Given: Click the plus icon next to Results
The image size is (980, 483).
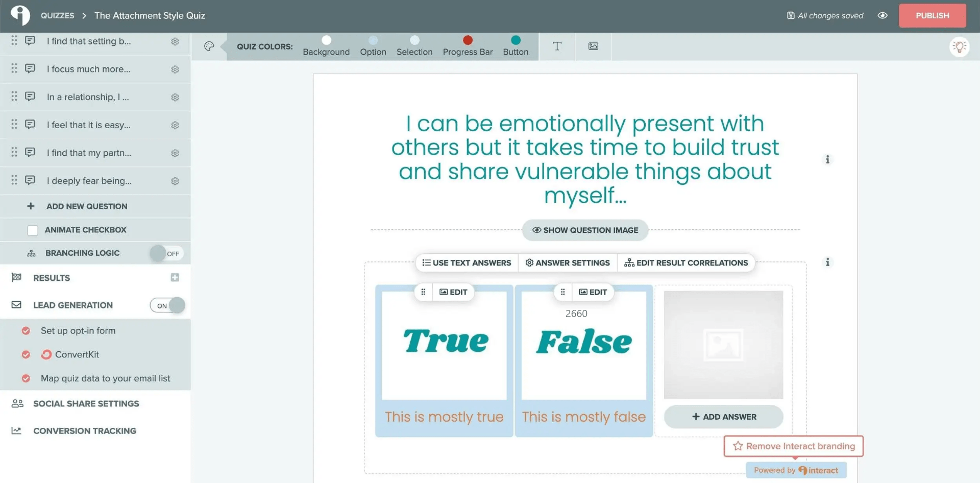Looking at the screenshot, I should pos(175,277).
